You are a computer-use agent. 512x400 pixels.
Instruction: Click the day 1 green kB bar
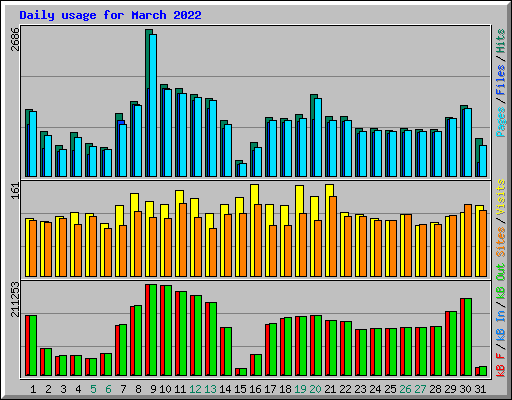[x=33, y=345]
